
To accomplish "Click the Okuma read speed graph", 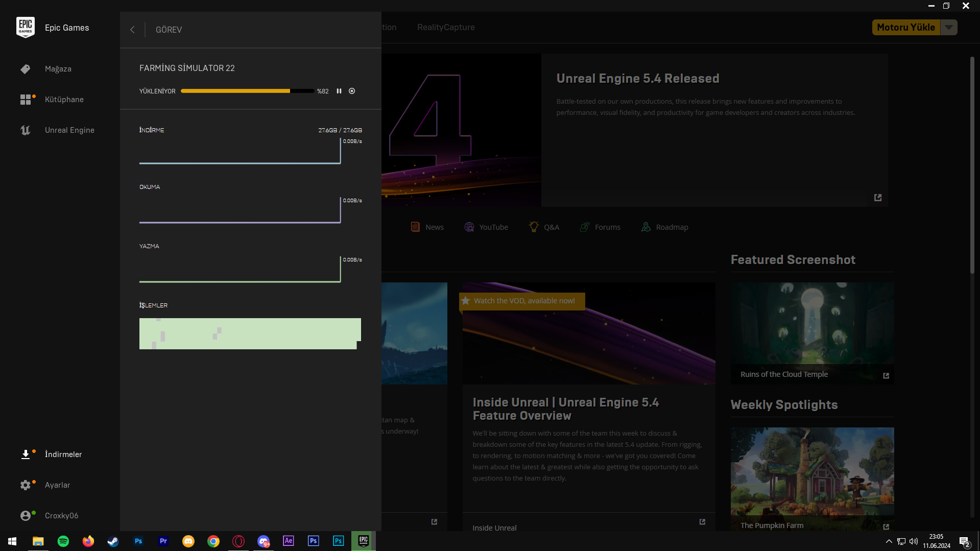I will click(240, 210).
